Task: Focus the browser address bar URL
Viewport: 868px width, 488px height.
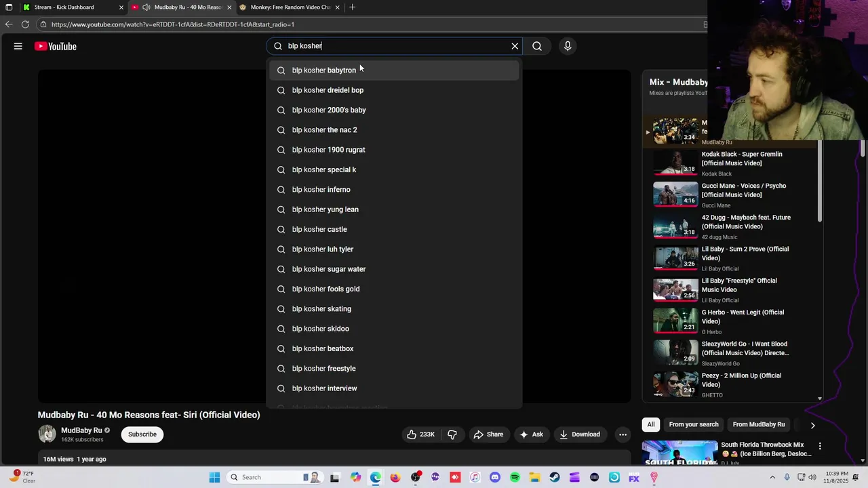Action: (x=172, y=24)
